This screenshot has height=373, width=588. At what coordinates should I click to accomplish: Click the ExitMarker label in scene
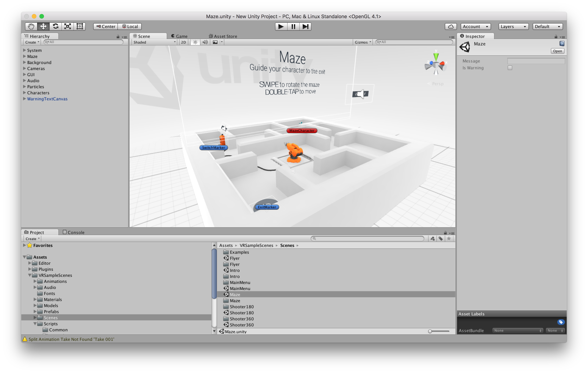click(x=267, y=207)
